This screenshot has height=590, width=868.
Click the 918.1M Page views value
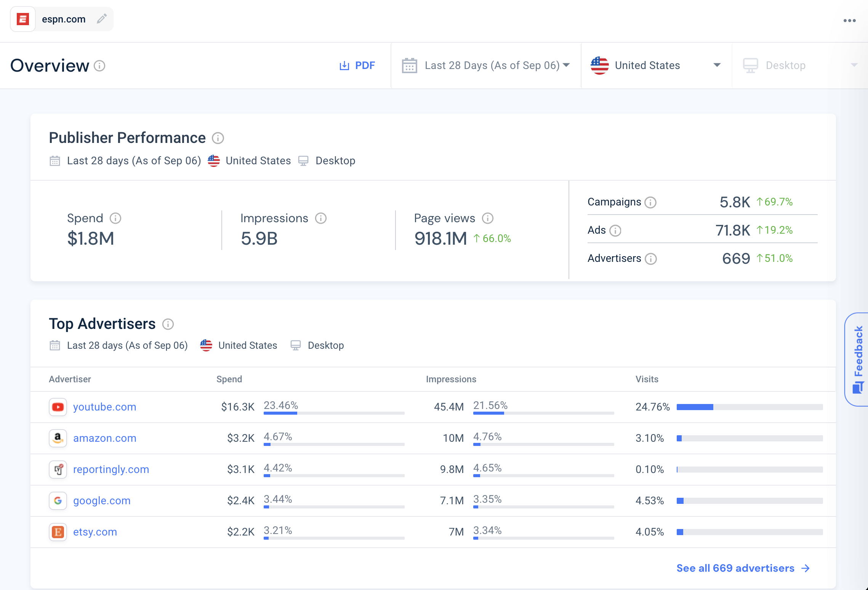click(440, 239)
